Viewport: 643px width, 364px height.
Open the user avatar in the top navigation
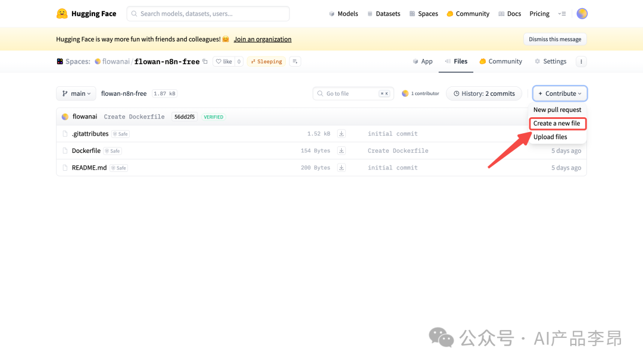(582, 14)
